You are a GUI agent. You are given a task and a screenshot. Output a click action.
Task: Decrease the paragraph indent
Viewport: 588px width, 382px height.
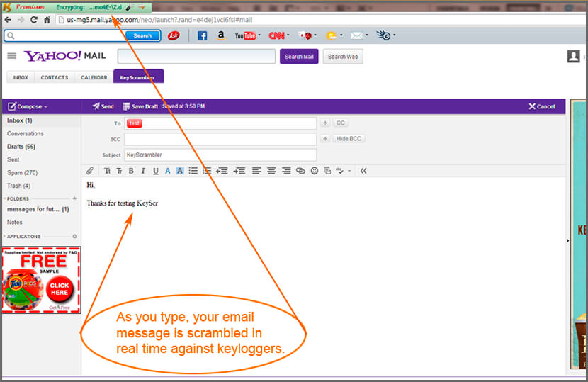(222, 171)
